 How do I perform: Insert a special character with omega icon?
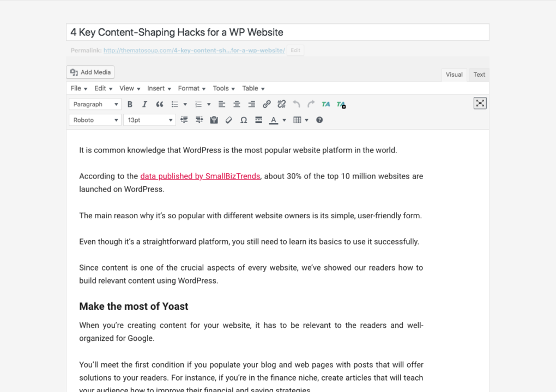click(x=244, y=120)
